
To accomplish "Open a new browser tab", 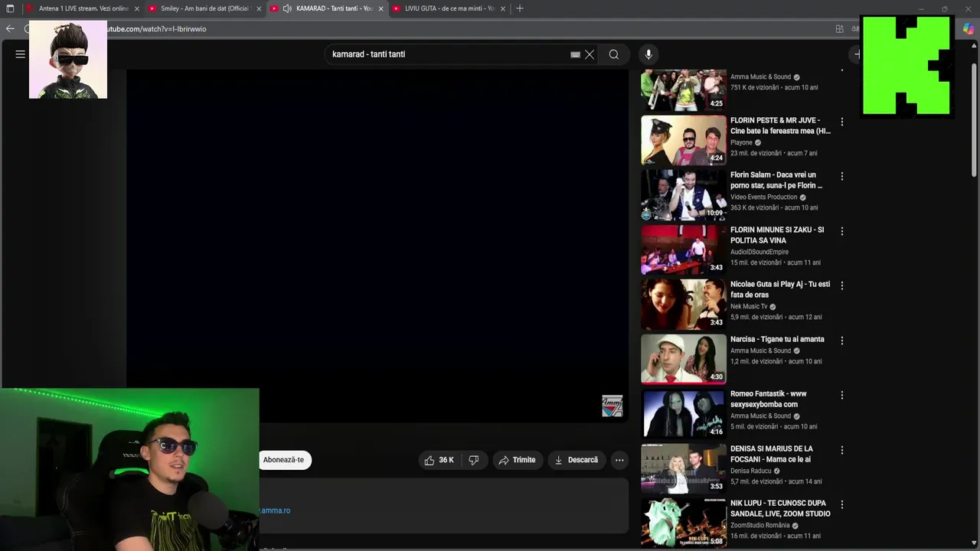I will coord(520,8).
